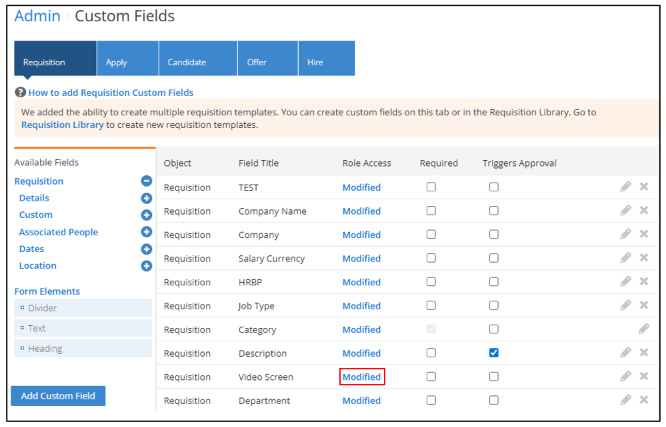Delete the Video Screen field with X icon

click(644, 377)
